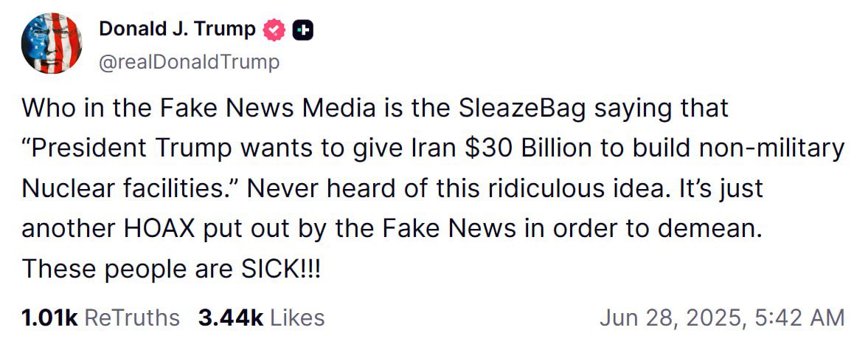Open the Donald J. Trump display name

click(177, 30)
